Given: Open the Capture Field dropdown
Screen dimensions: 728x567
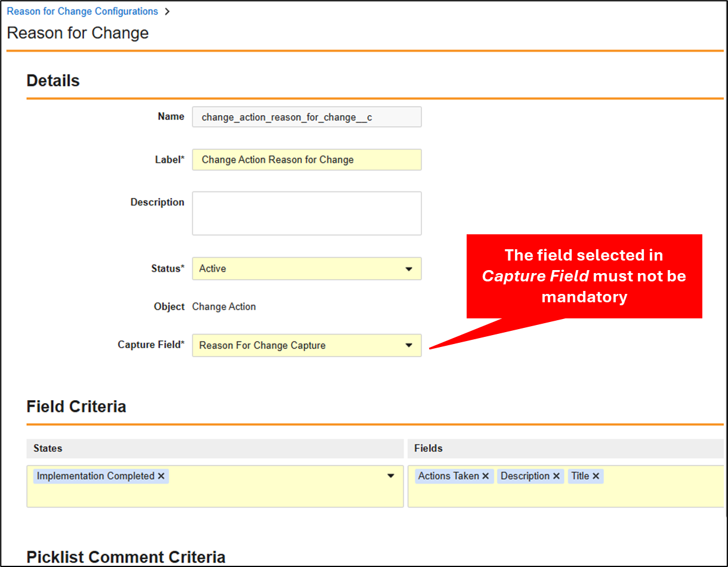Looking at the screenshot, I should click(x=409, y=345).
